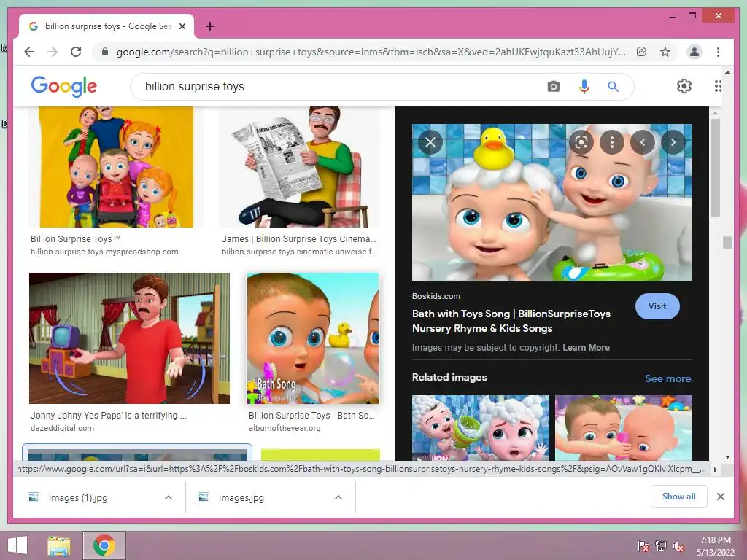Click albumoftheyear.org source text
Screen dimensions: 747x560
pyautogui.click(x=285, y=428)
